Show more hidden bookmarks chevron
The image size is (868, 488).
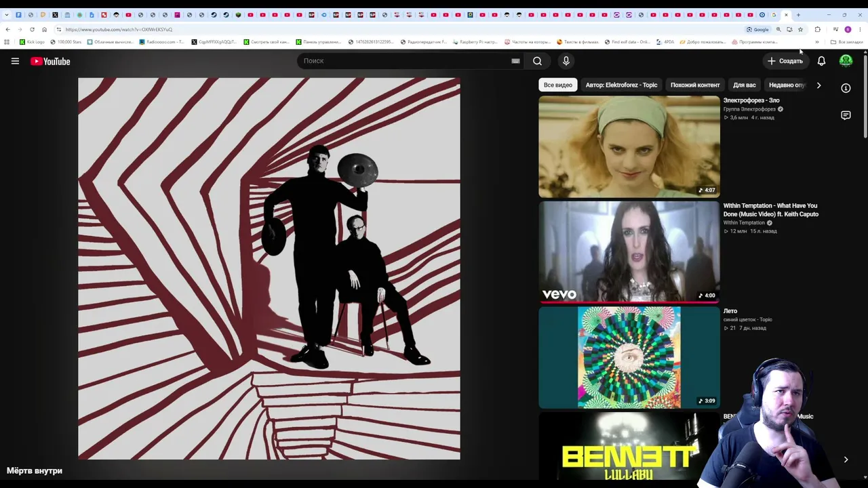click(817, 42)
